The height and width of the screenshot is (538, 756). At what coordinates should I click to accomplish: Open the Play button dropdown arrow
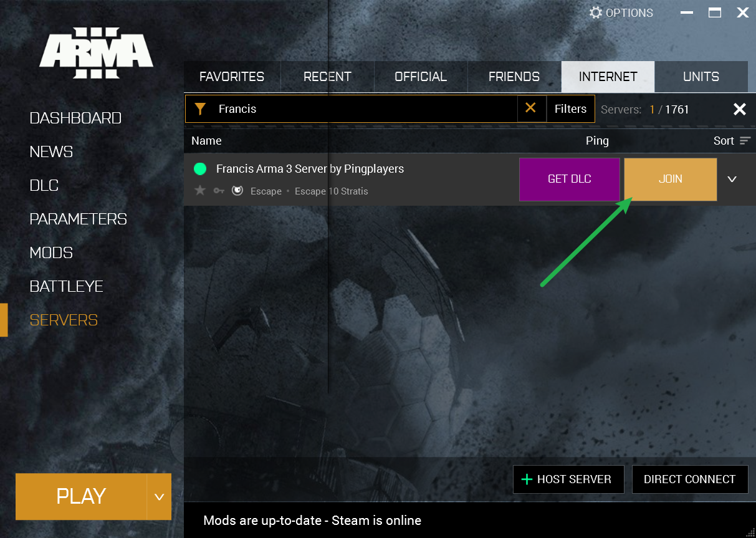click(x=159, y=497)
